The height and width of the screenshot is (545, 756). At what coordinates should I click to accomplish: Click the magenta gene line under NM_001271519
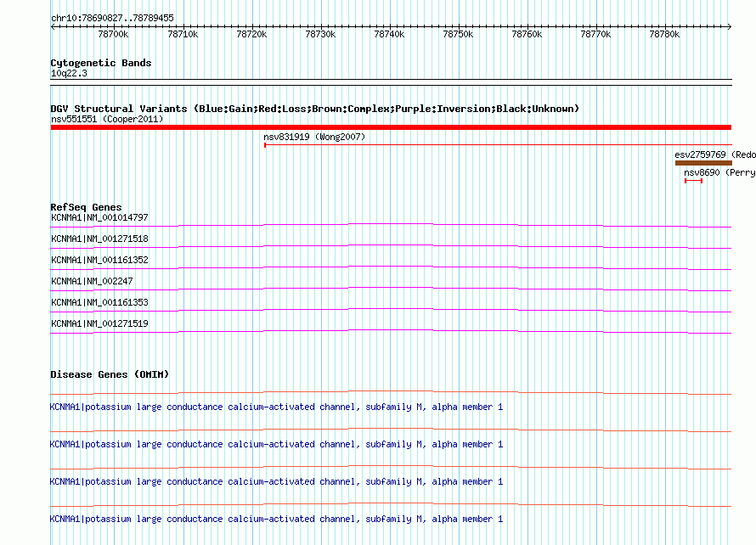tap(391, 331)
